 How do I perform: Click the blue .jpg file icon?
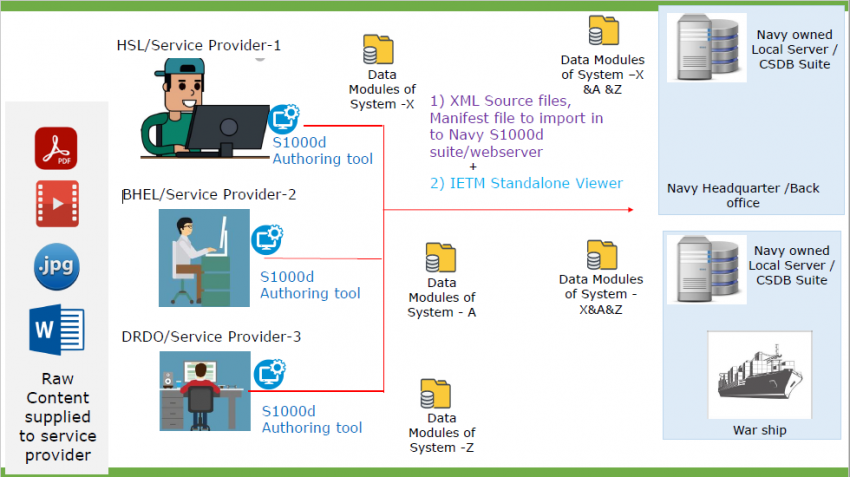pyautogui.click(x=56, y=267)
